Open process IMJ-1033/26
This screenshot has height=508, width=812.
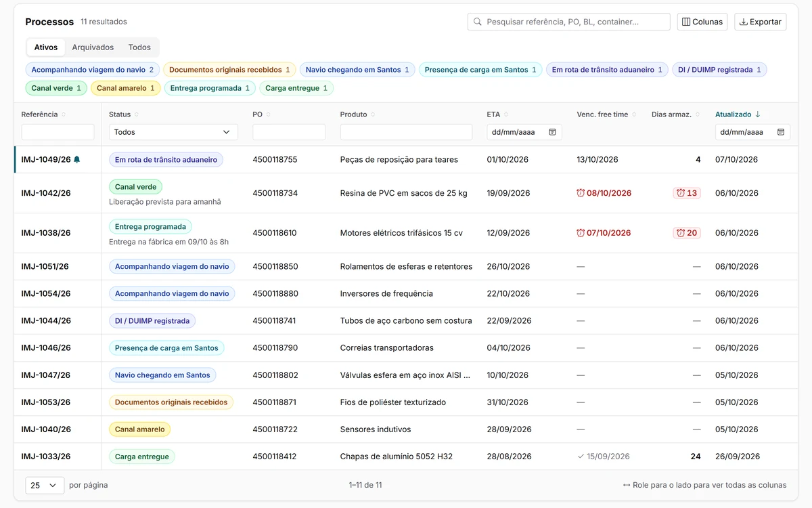tap(46, 457)
